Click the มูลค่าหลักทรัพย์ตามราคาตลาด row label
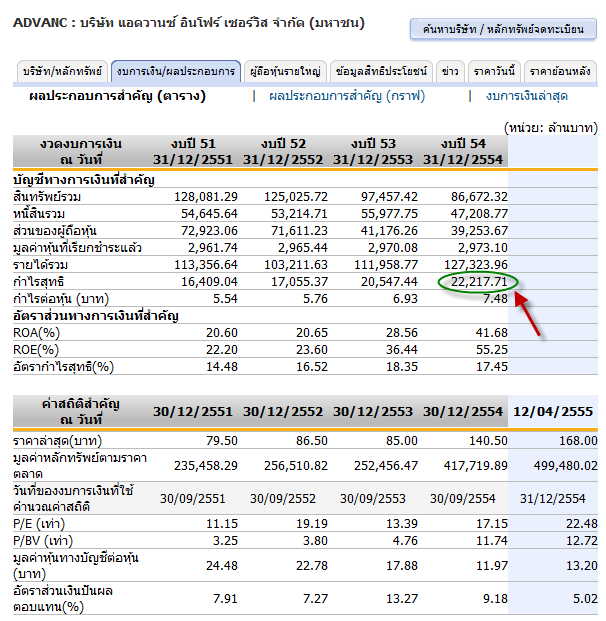 [80, 466]
